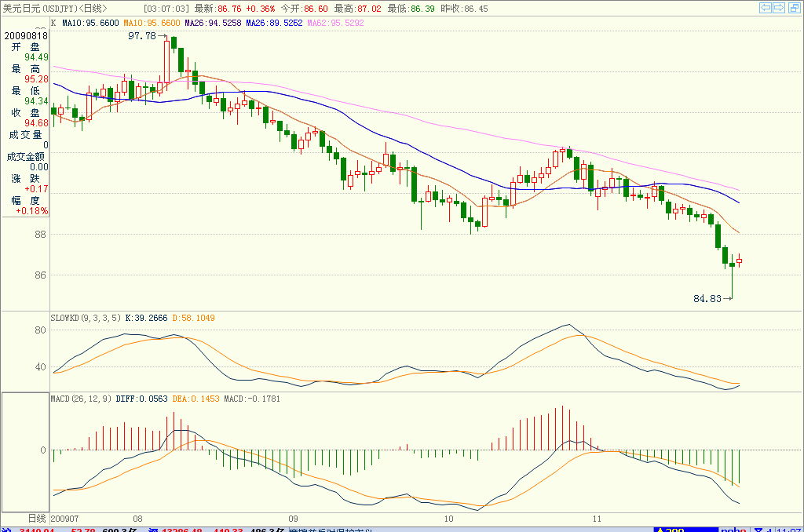Click the 200907 time axis label
The height and width of the screenshot is (532, 804).
[x=64, y=519]
